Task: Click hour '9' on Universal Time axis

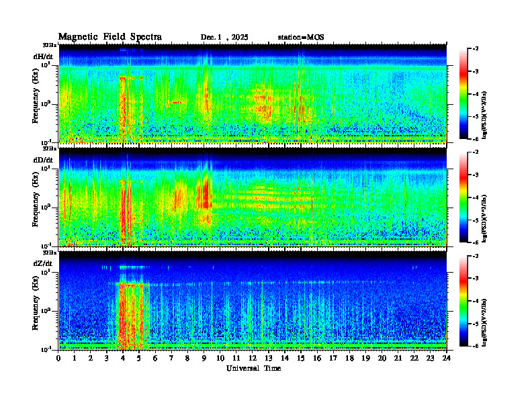Action: pos(204,358)
